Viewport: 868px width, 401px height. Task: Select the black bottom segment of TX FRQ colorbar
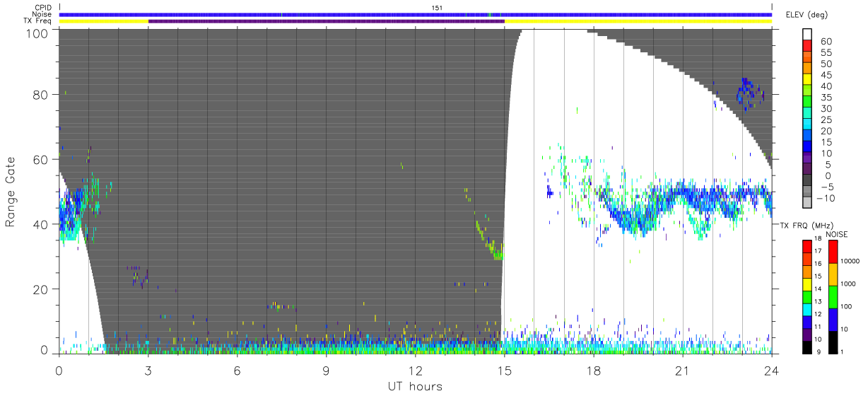click(x=808, y=347)
